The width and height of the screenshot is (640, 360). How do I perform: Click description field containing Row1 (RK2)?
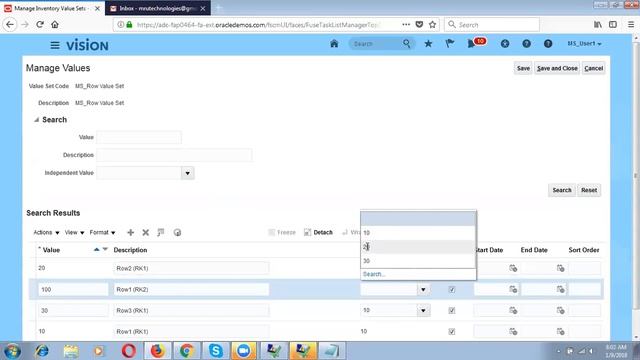[191, 289]
